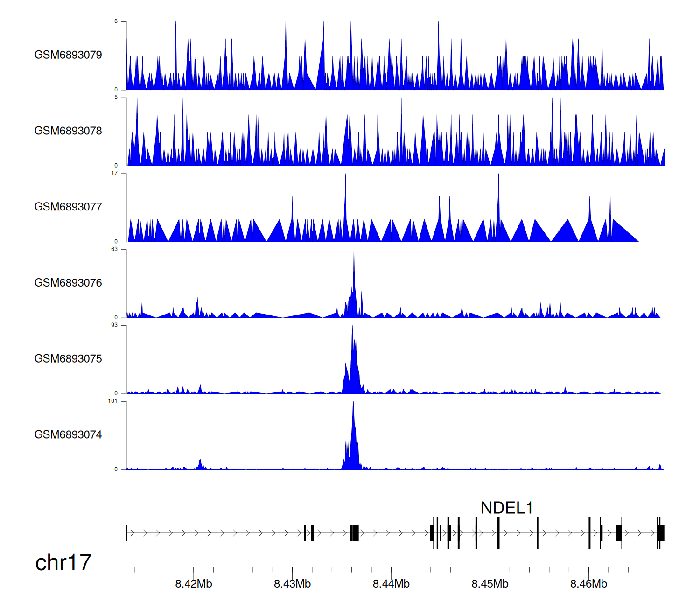The height and width of the screenshot is (616, 700).
Task: Click the NDEL1 gene name label
Action: [506, 508]
